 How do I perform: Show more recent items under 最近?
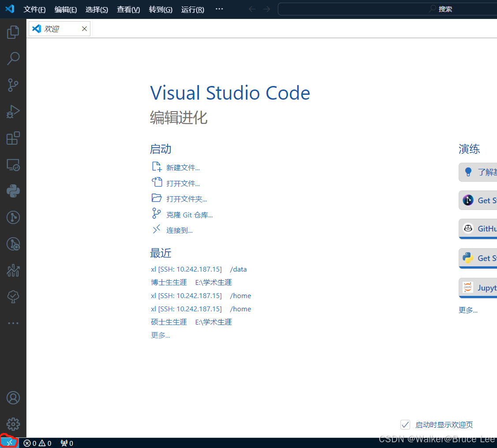click(x=161, y=335)
